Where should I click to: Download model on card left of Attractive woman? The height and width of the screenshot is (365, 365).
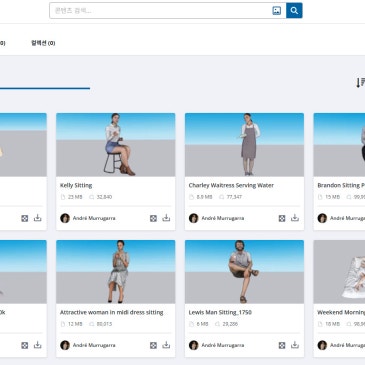coord(37,345)
